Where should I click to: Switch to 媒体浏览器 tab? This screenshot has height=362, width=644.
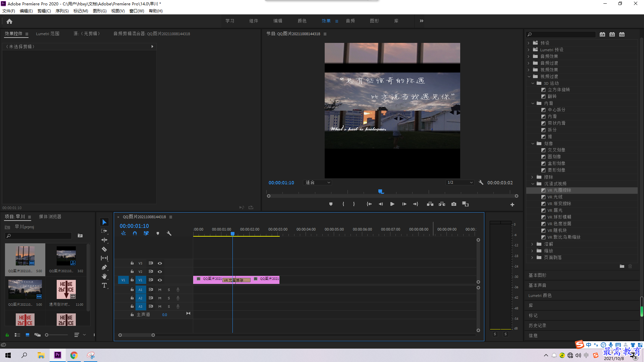[50, 217]
